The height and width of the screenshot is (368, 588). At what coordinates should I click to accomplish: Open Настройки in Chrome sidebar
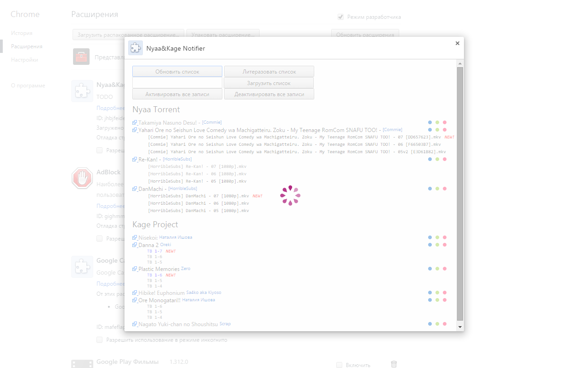pyautogui.click(x=24, y=60)
